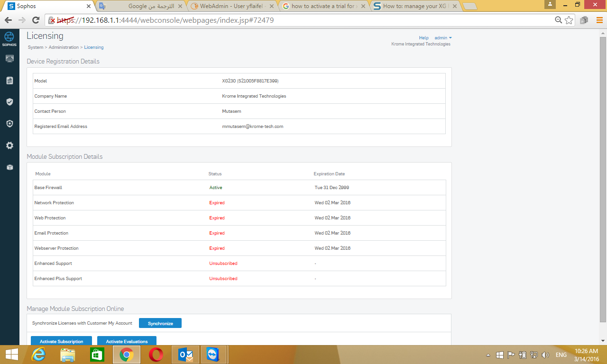Screen dimensions: 607x364
Task: Open the cube objects sidebar icon
Action: coord(9,167)
